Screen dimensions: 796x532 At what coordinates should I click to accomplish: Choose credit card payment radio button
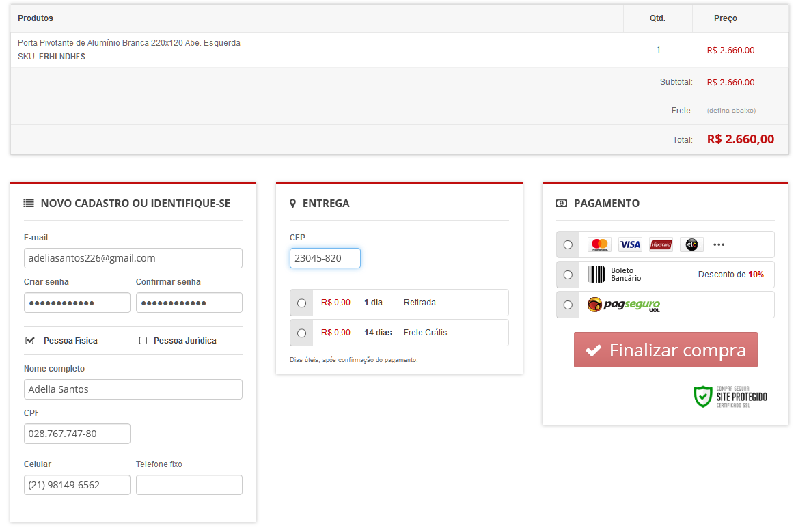click(568, 244)
